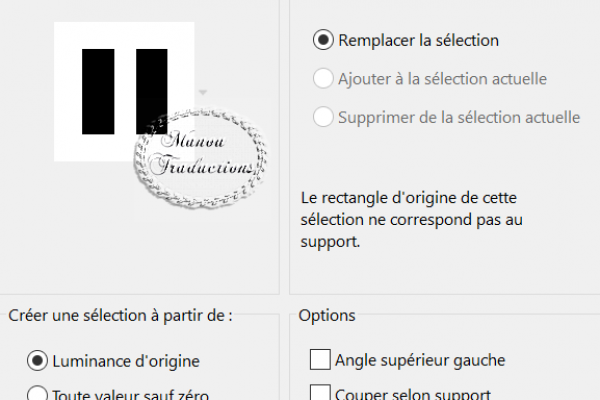Select the "Luminance d'origine" radio button
Image resolution: width=600 pixels, height=400 pixels.
[37, 361]
